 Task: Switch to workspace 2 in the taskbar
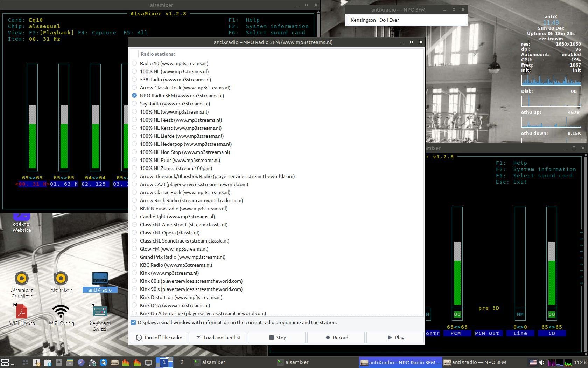tap(182, 362)
